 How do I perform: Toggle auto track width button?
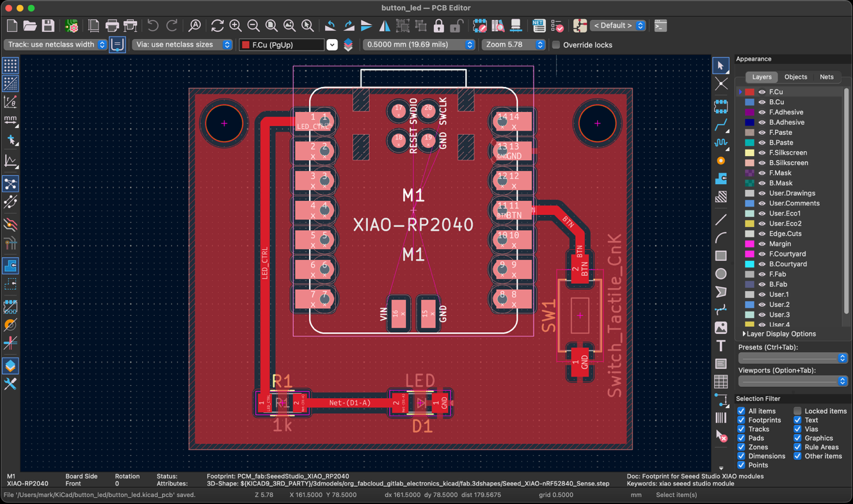click(x=117, y=45)
